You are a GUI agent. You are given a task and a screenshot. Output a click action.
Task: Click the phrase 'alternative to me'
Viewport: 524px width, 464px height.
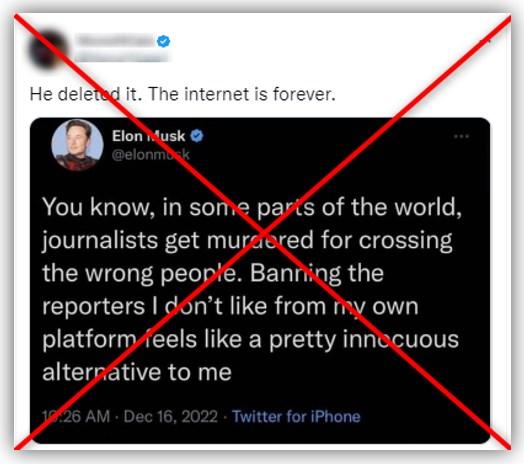pos(137,372)
